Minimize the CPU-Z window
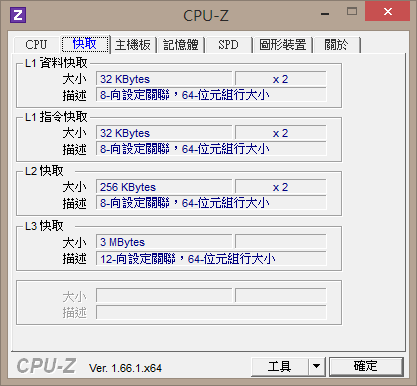 click(x=325, y=13)
